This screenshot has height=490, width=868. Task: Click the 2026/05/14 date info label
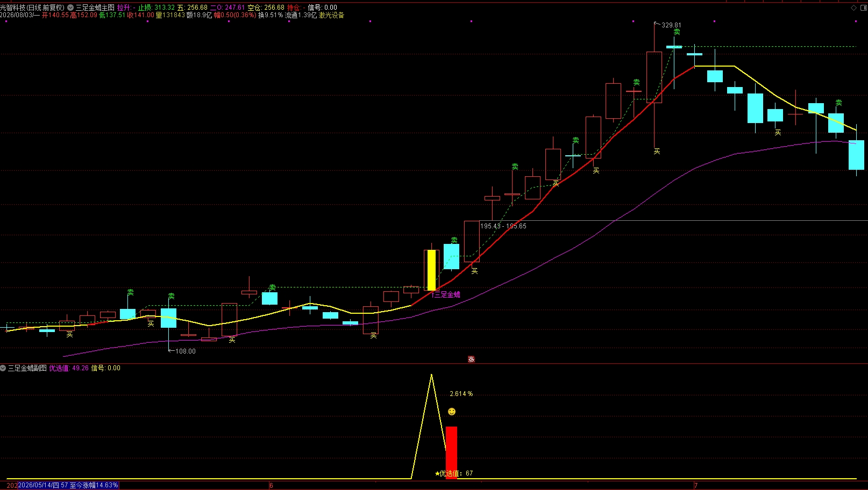coord(68,485)
